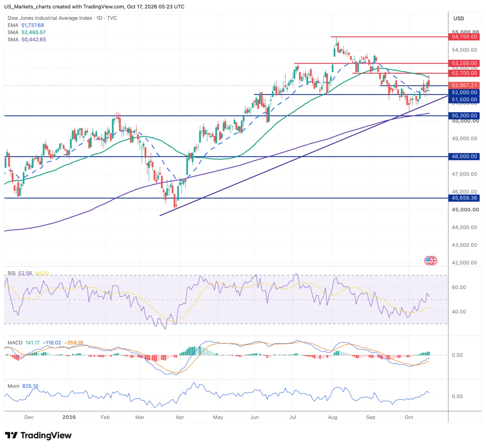Click the US_Markets_charts created with TradingView.com header
486x448 pixels.
[94, 6]
